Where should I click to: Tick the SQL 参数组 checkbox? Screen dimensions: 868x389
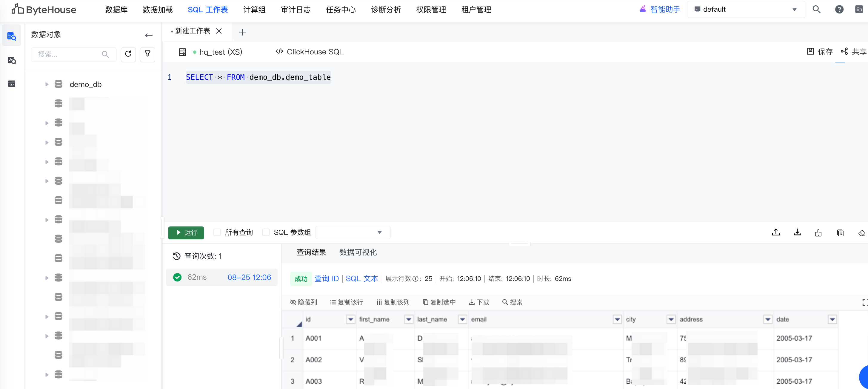266,232
